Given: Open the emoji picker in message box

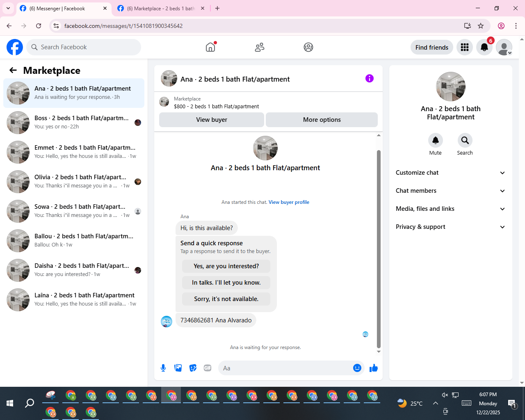Looking at the screenshot, I should coord(357,368).
